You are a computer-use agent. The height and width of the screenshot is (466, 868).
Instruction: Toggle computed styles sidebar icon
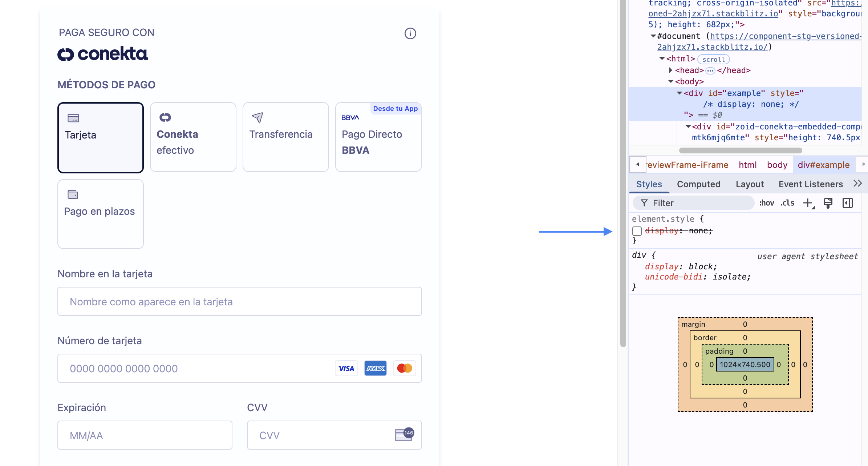848,203
